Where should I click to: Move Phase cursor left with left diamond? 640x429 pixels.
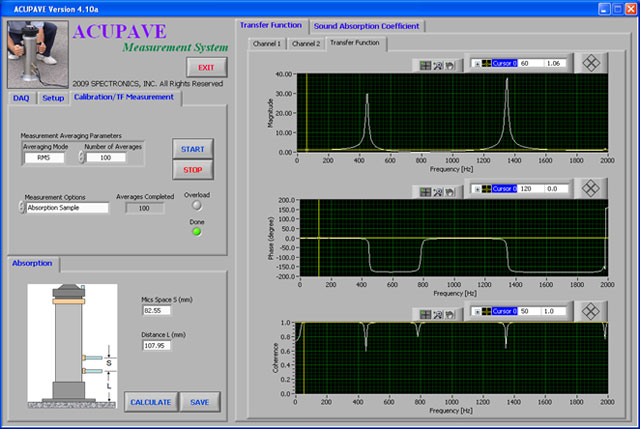(x=585, y=188)
